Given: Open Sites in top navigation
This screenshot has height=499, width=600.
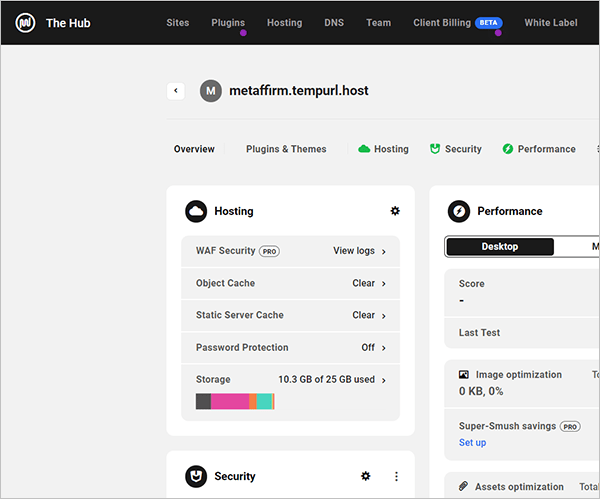Looking at the screenshot, I should tap(178, 23).
